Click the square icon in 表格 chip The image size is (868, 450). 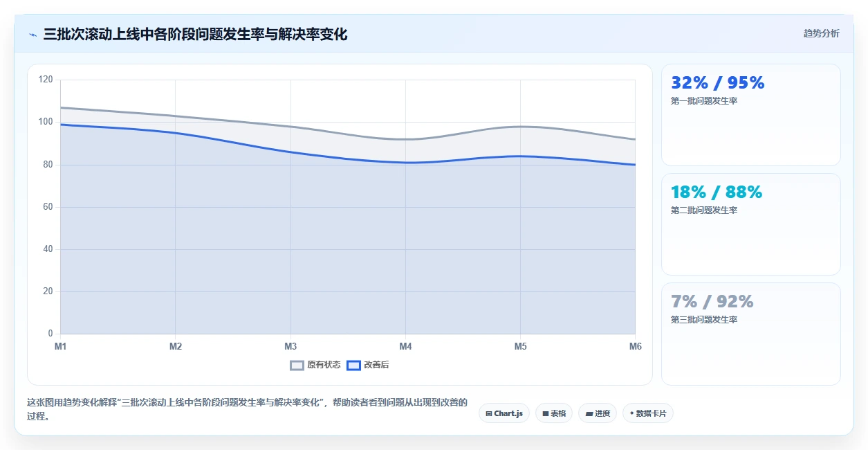coord(546,413)
